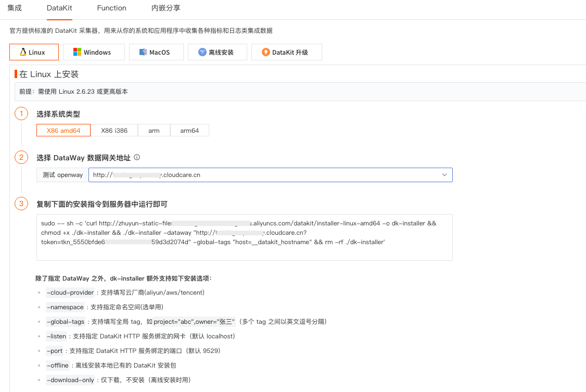Select arm system type
Image resolution: width=586 pixels, height=392 pixels.
point(154,131)
